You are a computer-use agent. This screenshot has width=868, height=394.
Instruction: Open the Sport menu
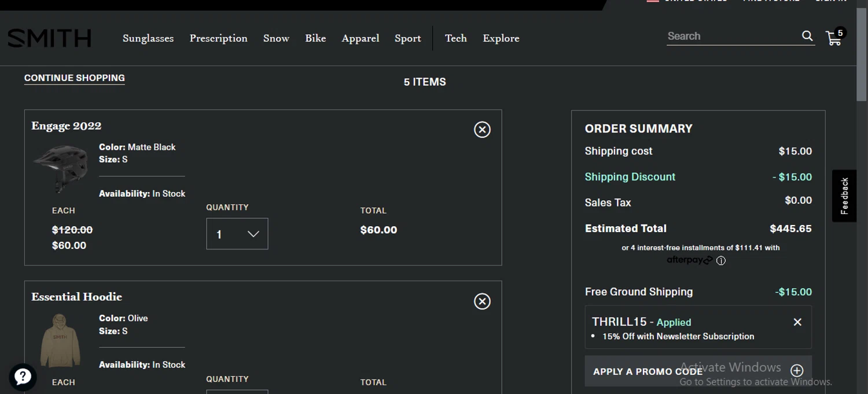pyautogui.click(x=408, y=38)
